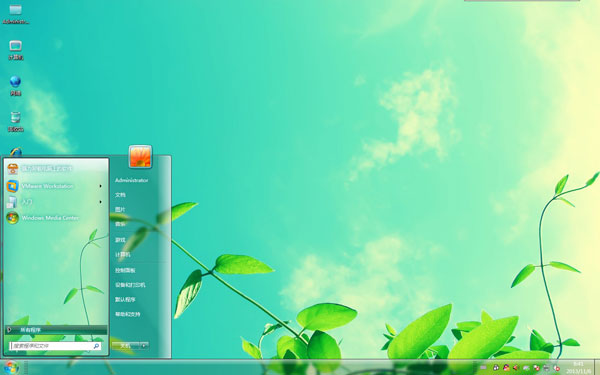Click the network tray icon

tap(536, 368)
